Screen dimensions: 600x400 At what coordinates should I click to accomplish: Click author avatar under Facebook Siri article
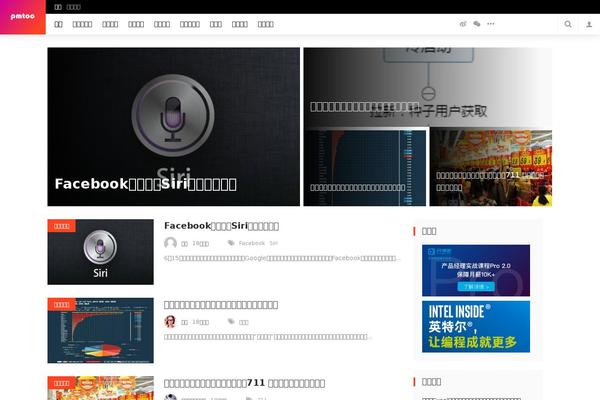(170, 243)
